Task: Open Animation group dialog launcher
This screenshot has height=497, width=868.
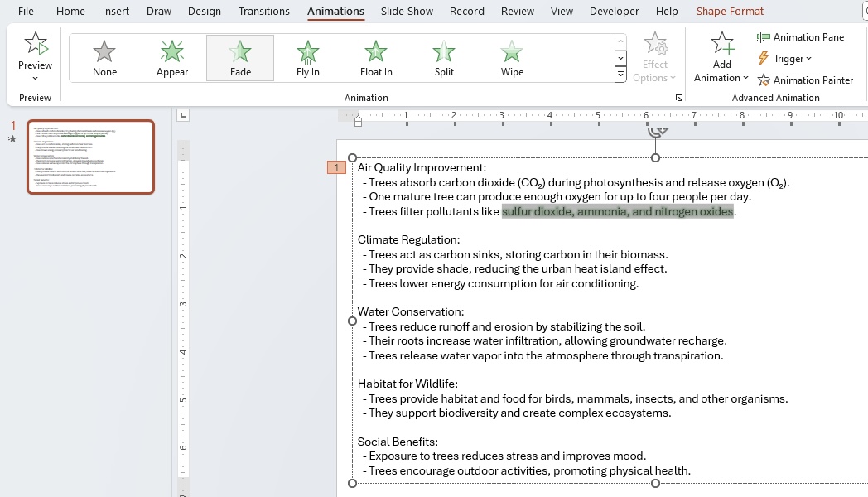Action: pyautogui.click(x=678, y=98)
